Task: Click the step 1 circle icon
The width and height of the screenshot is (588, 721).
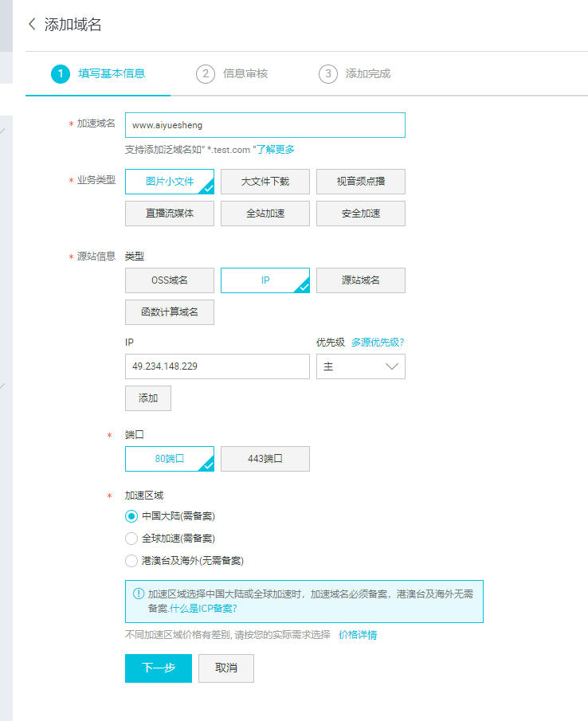Action: [x=61, y=74]
